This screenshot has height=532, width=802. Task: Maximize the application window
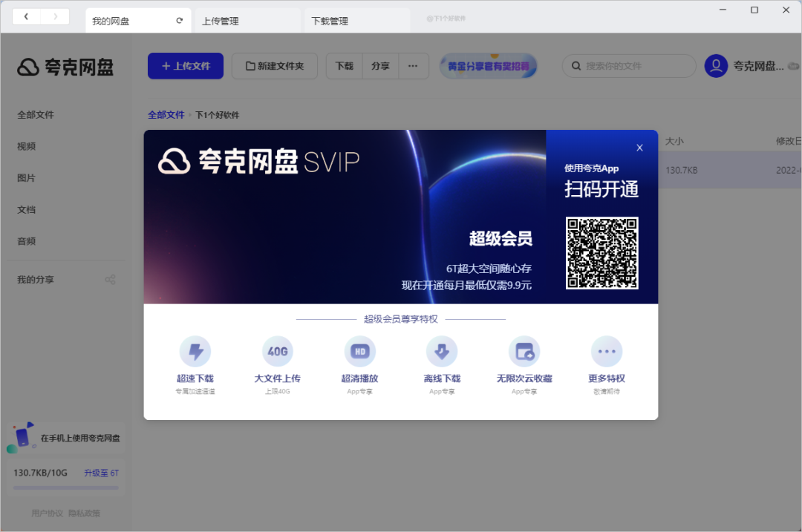[x=754, y=10]
